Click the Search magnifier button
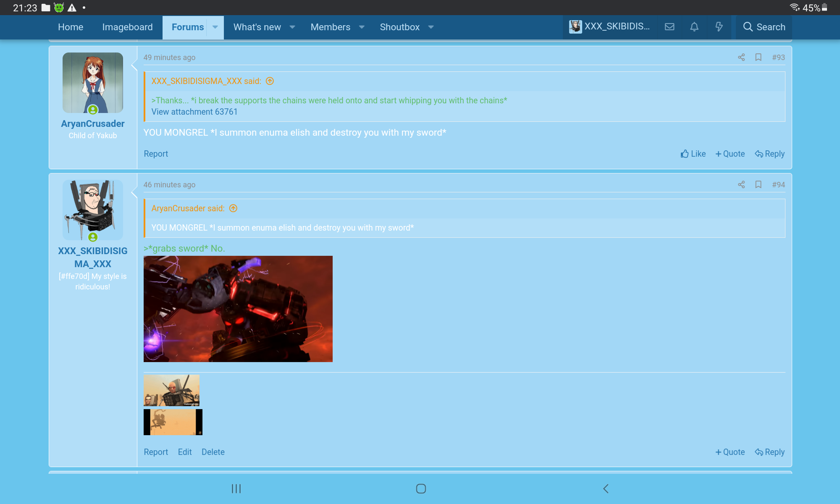Image resolution: width=840 pixels, height=504 pixels. pyautogui.click(x=764, y=27)
